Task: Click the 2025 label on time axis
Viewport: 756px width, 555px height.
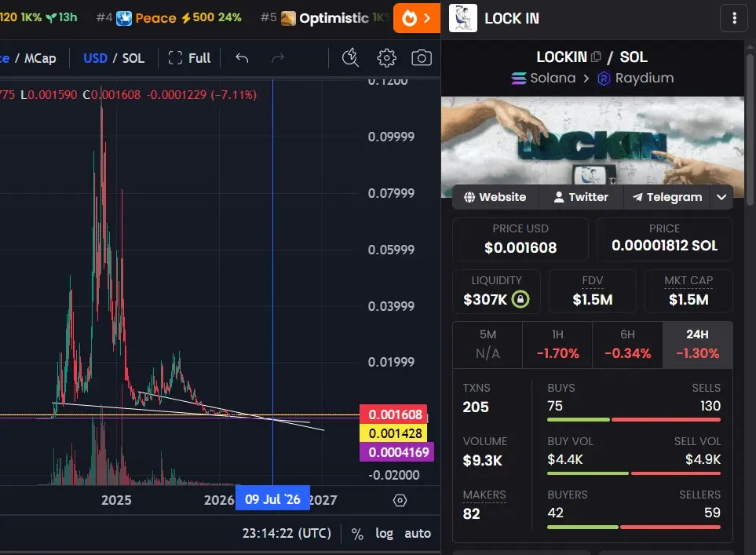Action: (x=116, y=500)
